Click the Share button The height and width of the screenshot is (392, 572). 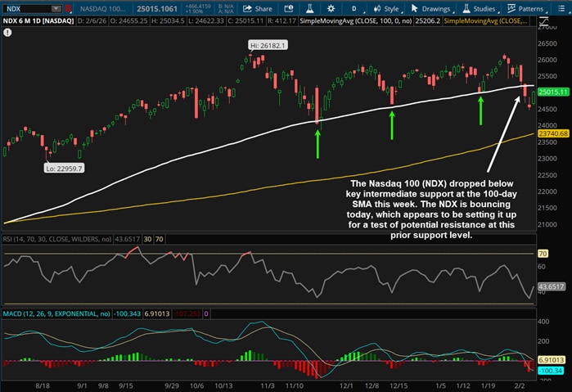pos(258,9)
